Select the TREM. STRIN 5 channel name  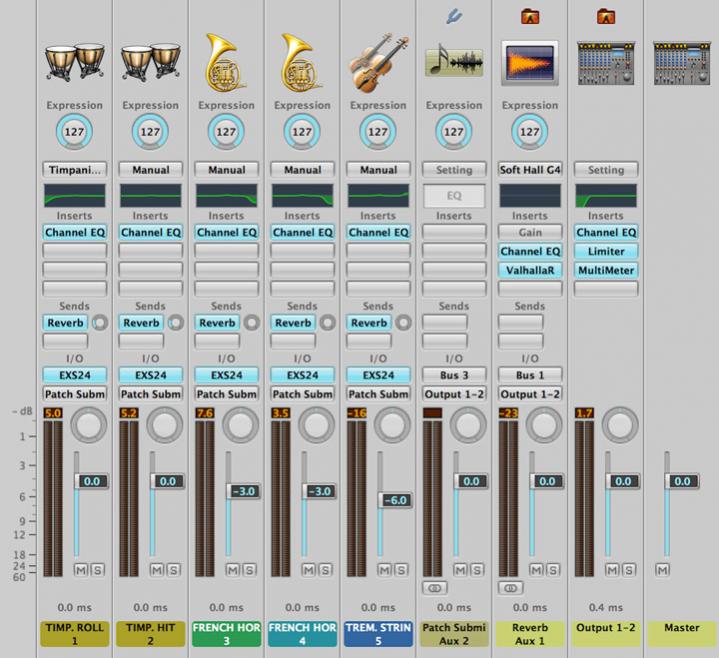click(378, 634)
